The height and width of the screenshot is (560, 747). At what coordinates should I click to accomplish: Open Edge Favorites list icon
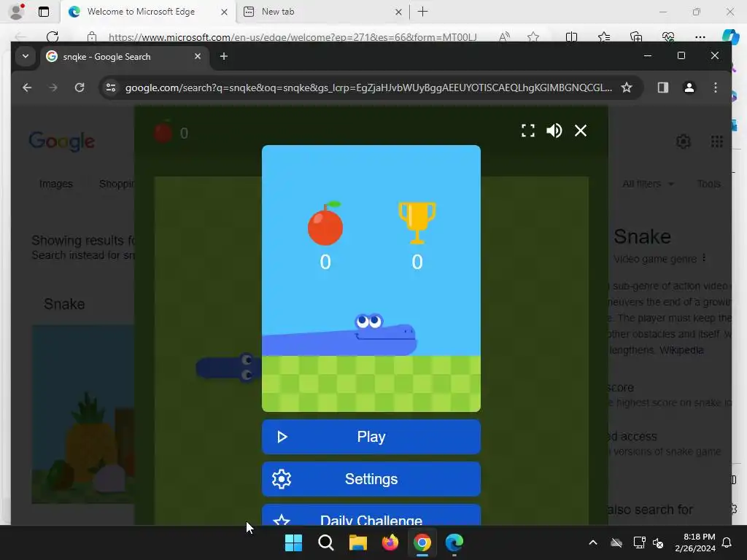pos(603,36)
